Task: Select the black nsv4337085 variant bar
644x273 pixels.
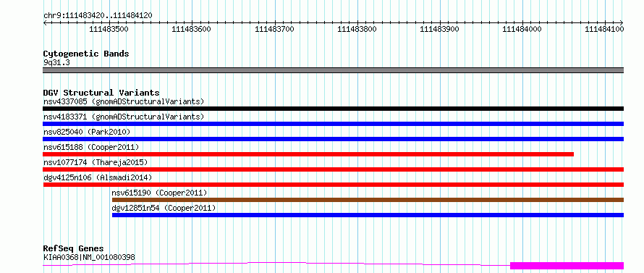Action: coord(333,109)
